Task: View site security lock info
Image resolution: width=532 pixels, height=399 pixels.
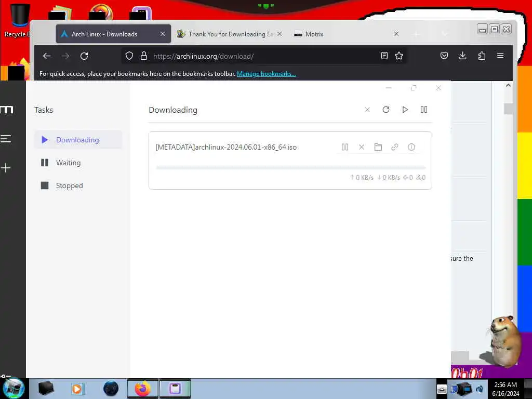Action: [144, 56]
